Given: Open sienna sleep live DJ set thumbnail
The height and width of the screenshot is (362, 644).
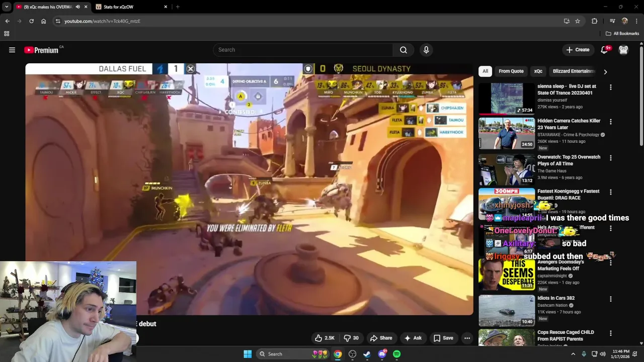Looking at the screenshot, I should click(507, 99).
